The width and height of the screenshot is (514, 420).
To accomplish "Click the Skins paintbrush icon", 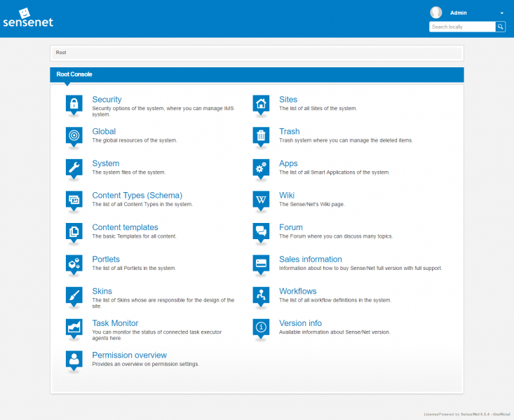I will pos(74,297).
